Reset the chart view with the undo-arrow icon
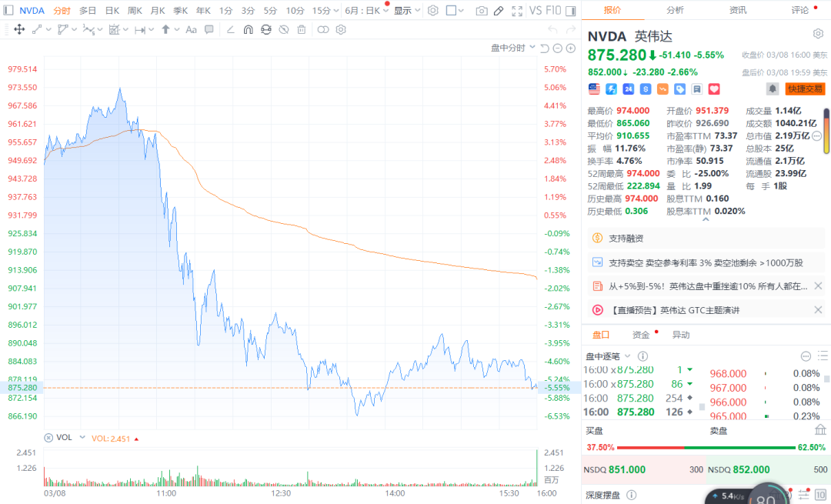Image resolution: width=831 pixels, height=504 pixels. click(544, 48)
